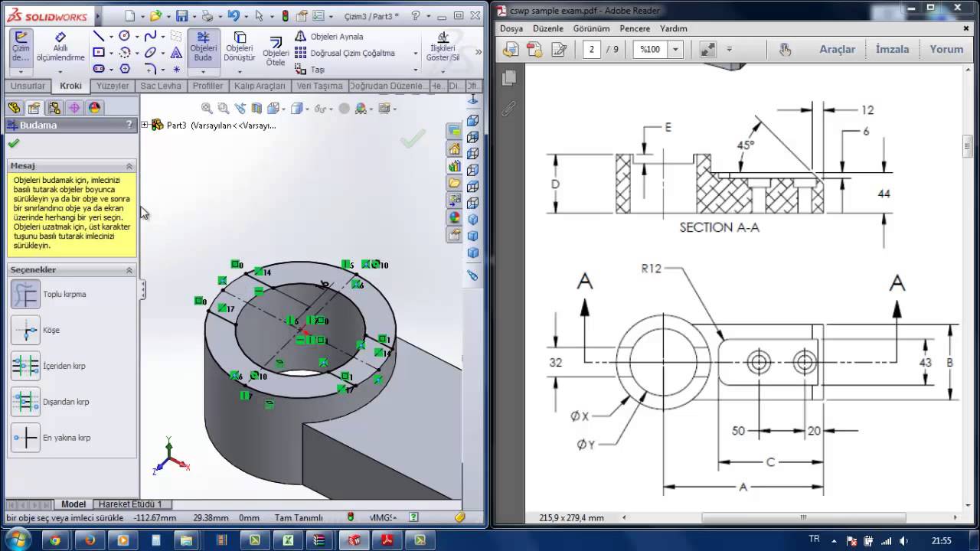Select the Line sketch tool

[99, 36]
